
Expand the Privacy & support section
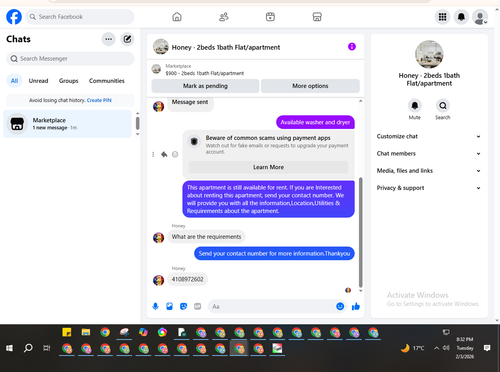[429, 188]
